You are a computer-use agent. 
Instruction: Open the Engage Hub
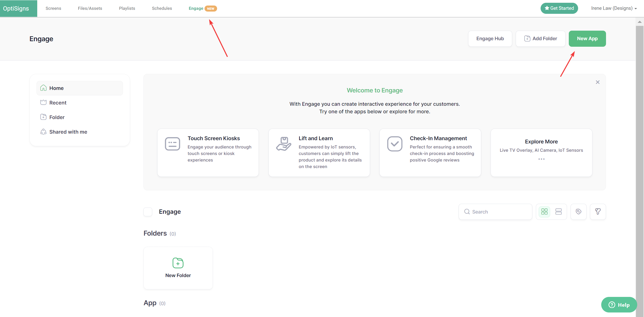click(490, 38)
